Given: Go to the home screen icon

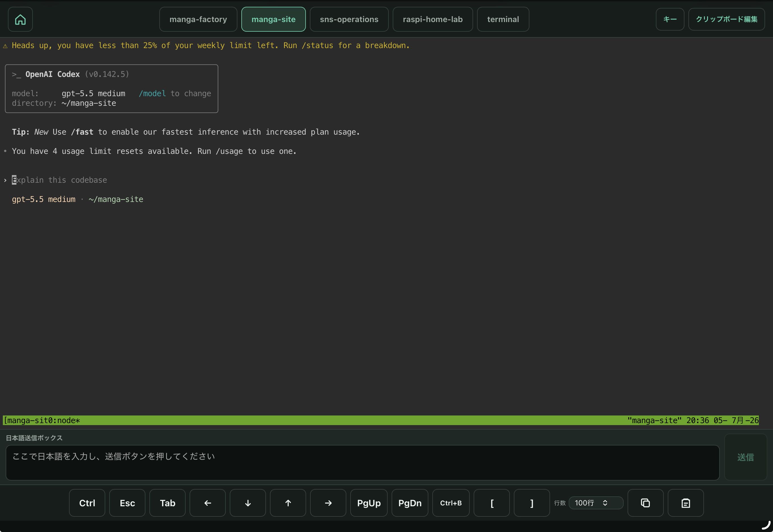Looking at the screenshot, I should click(x=20, y=19).
